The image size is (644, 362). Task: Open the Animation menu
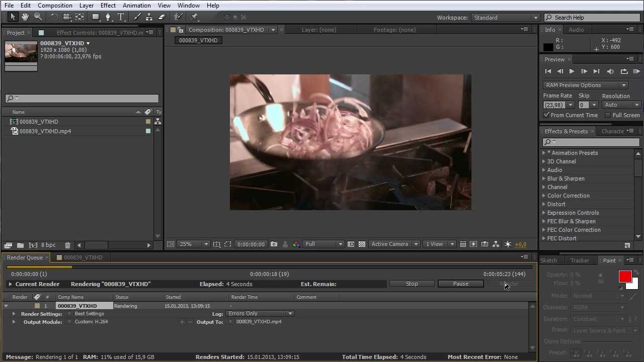click(136, 6)
